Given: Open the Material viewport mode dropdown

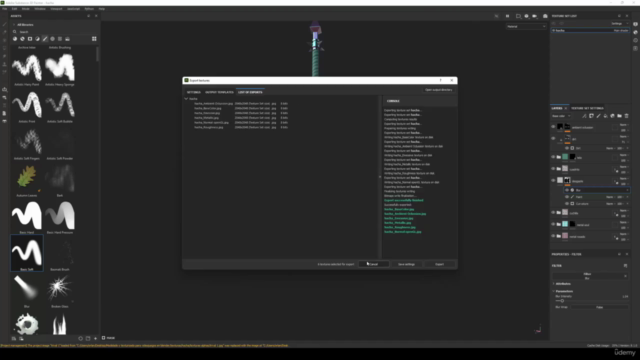Looking at the screenshot, I should coord(526,27).
